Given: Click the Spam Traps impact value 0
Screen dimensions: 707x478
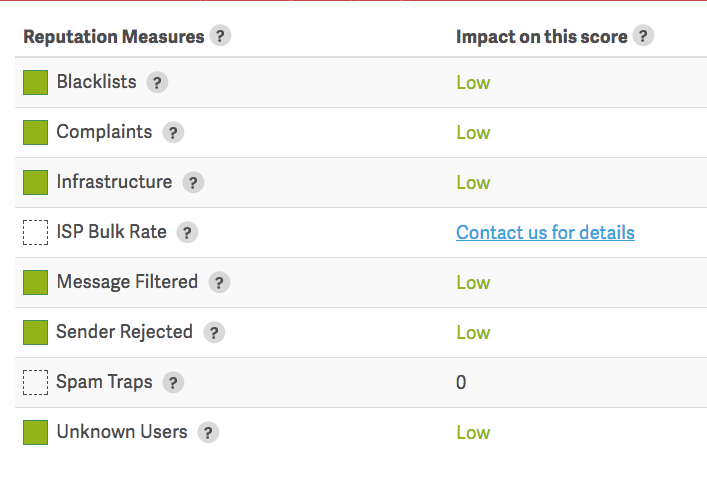Looking at the screenshot, I should click(461, 382).
